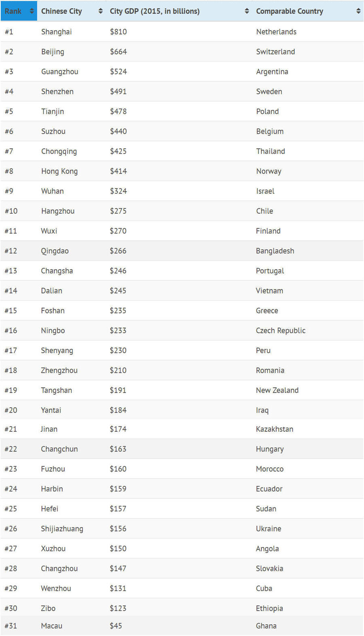The height and width of the screenshot is (636, 364).
Task: Sort by City GDP column header
Action: tap(154, 11)
